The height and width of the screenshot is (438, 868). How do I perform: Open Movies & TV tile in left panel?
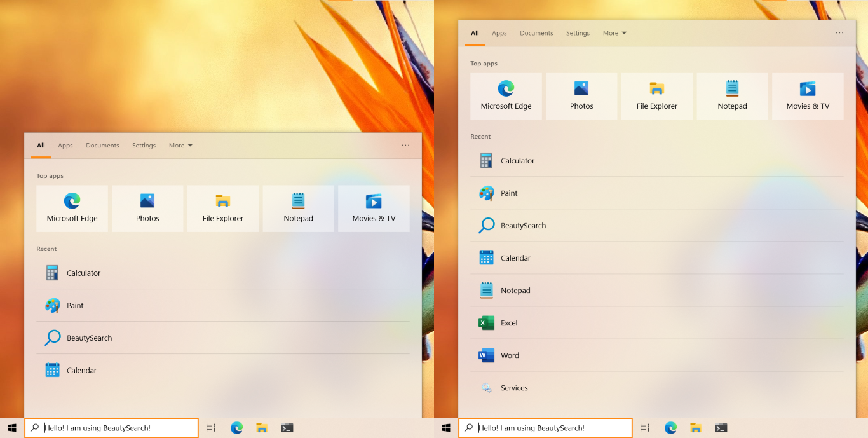pyautogui.click(x=374, y=209)
